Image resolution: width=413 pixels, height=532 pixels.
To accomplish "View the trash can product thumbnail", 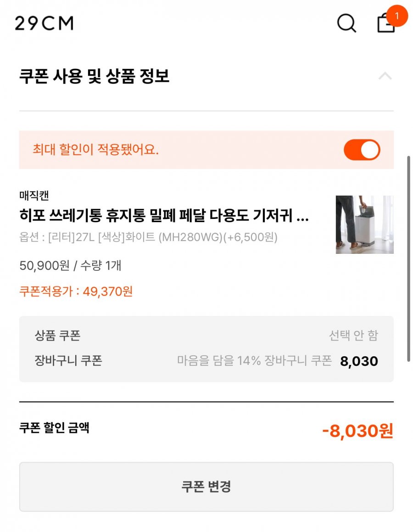I will 364,224.
